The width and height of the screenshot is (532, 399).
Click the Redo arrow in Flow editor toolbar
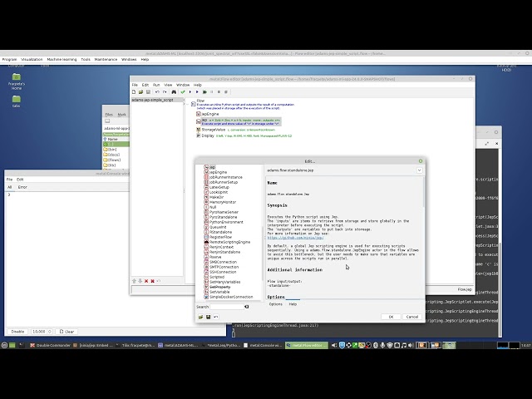coord(165,92)
